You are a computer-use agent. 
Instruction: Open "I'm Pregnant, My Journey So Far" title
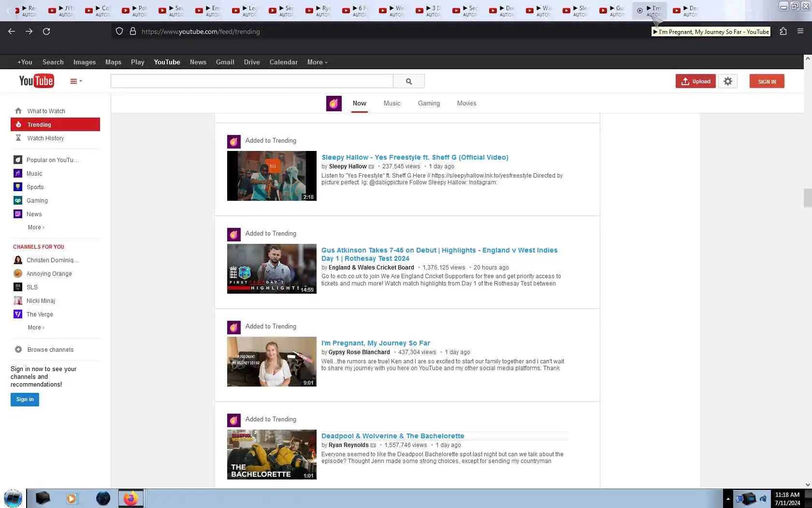pyautogui.click(x=376, y=343)
